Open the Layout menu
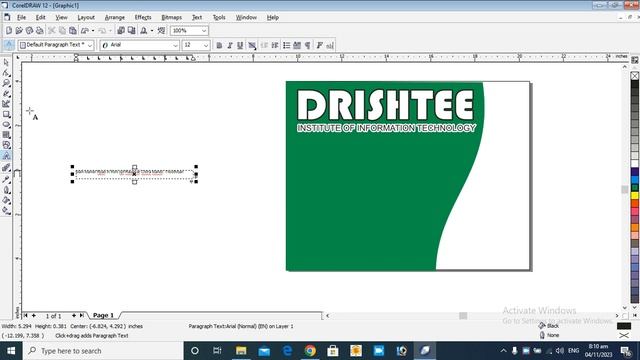Screen dimensions: 640x360 click(86, 18)
